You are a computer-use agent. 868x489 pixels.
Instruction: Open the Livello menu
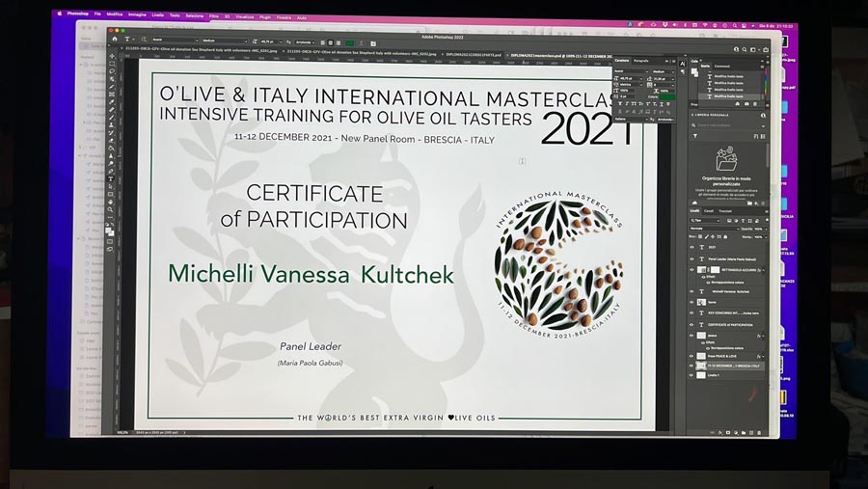tap(158, 15)
